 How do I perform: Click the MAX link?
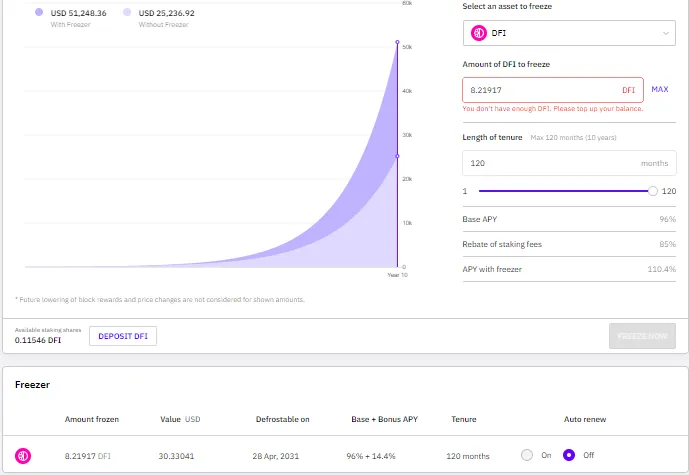tap(660, 89)
